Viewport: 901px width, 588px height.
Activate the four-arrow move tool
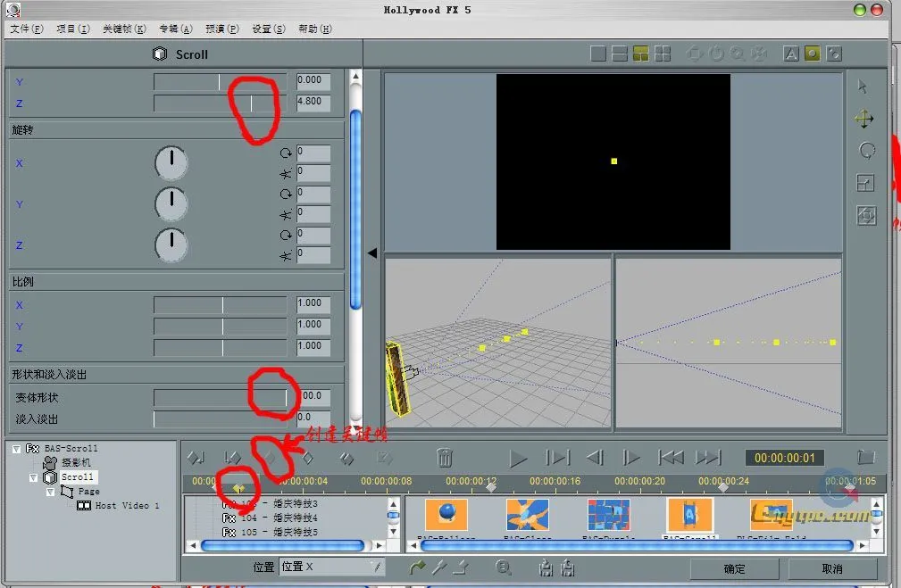[864, 119]
